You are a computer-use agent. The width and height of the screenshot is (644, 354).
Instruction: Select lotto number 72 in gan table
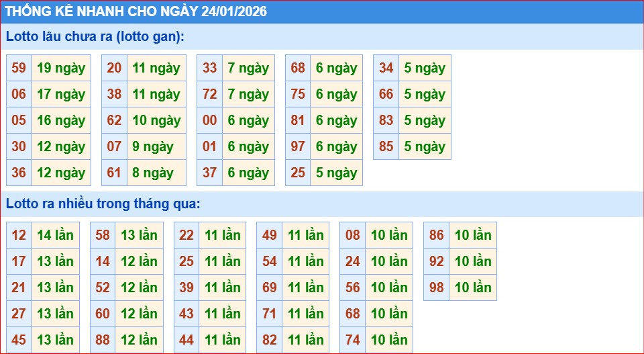(209, 94)
